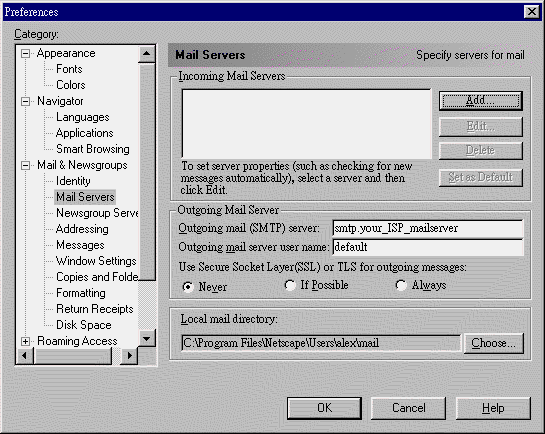This screenshot has height=434, width=545.
Task: Open the Identity preferences category
Action: (73, 181)
